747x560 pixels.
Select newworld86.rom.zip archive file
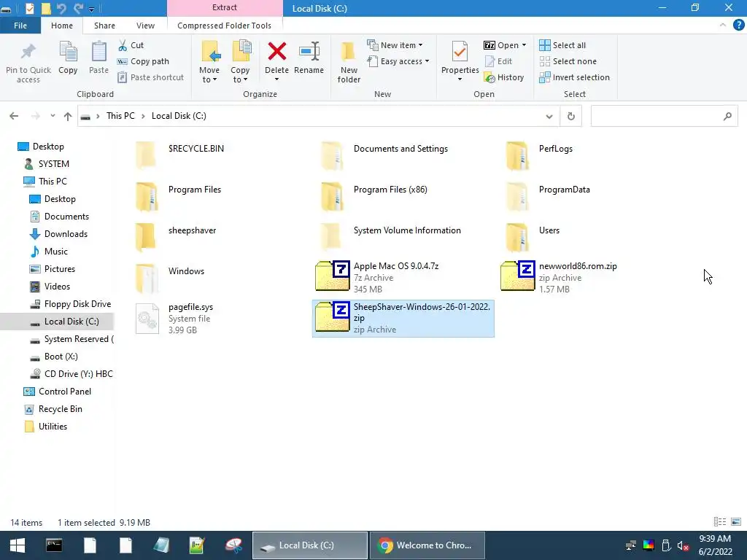[x=589, y=277]
